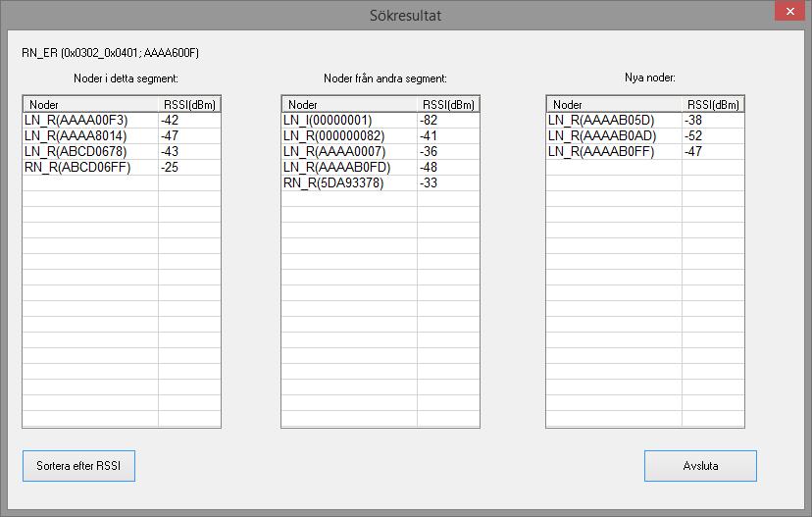Select row LN_R(AAAA00F3)
Screen dimensions: 812x517
click(122, 121)
